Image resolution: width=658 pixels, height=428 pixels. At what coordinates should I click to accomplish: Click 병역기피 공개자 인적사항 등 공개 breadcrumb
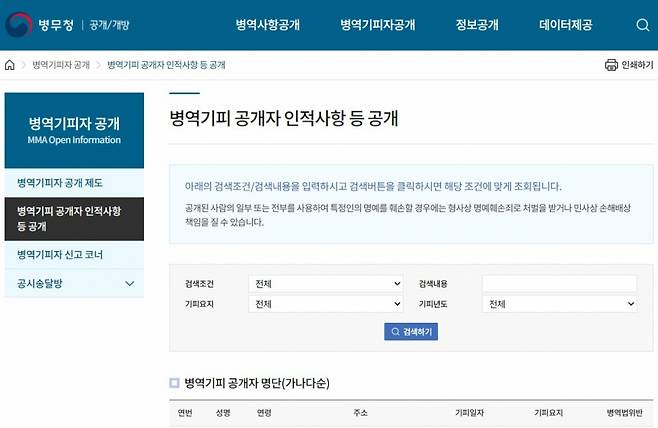click(166, 65)
